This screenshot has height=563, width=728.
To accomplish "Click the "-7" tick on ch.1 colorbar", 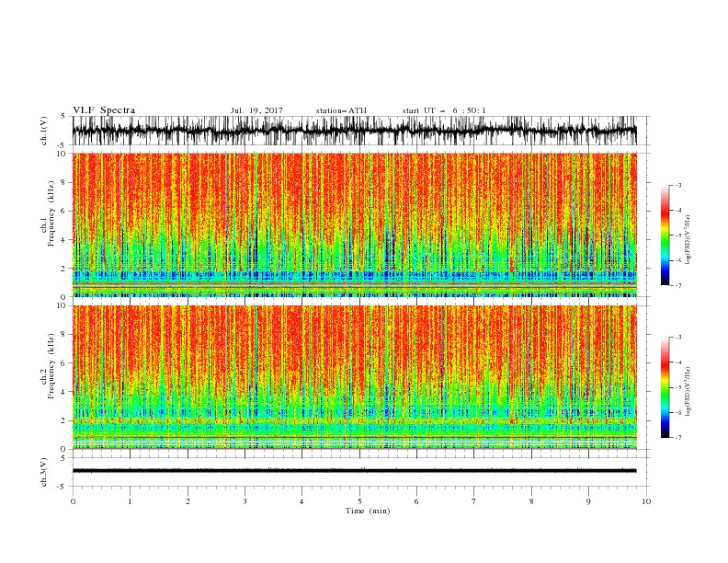I will [x=678, y=286].
